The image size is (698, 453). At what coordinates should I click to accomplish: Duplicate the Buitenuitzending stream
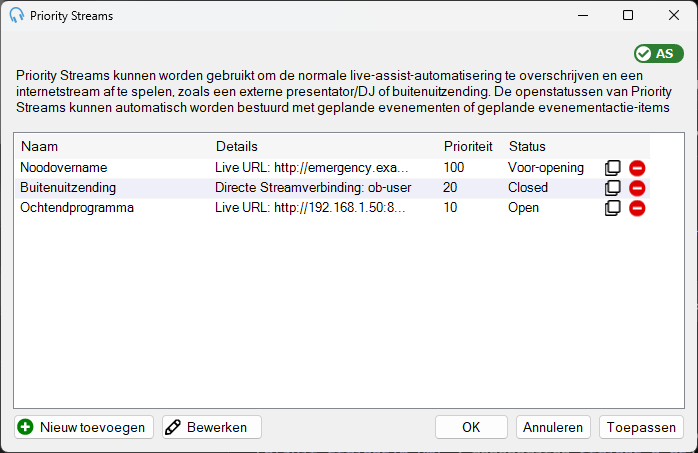613,188
